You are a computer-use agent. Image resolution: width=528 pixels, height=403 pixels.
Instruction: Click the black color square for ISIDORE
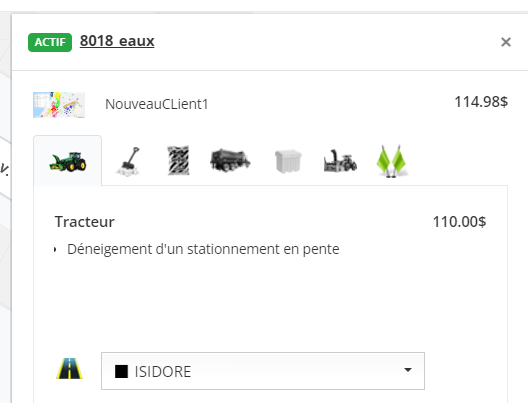click(x=121, y=372)
